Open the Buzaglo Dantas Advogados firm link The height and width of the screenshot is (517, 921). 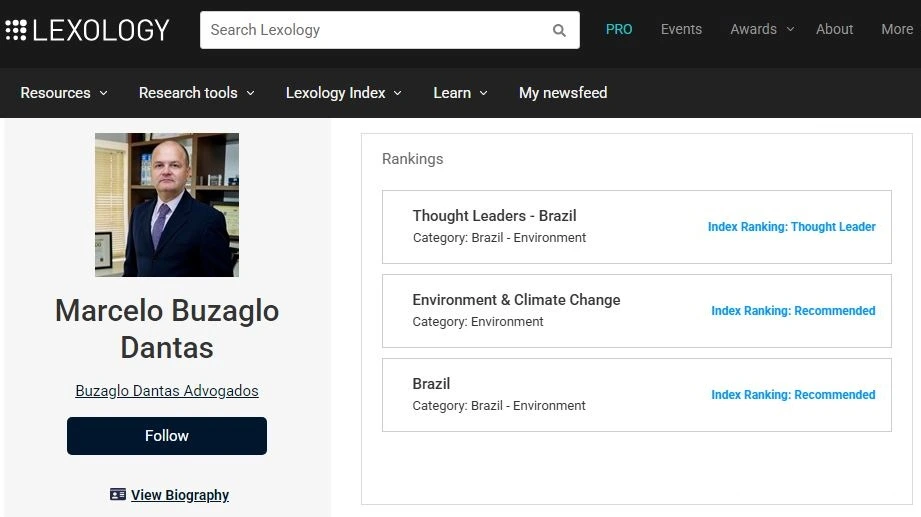pos(167,391)
